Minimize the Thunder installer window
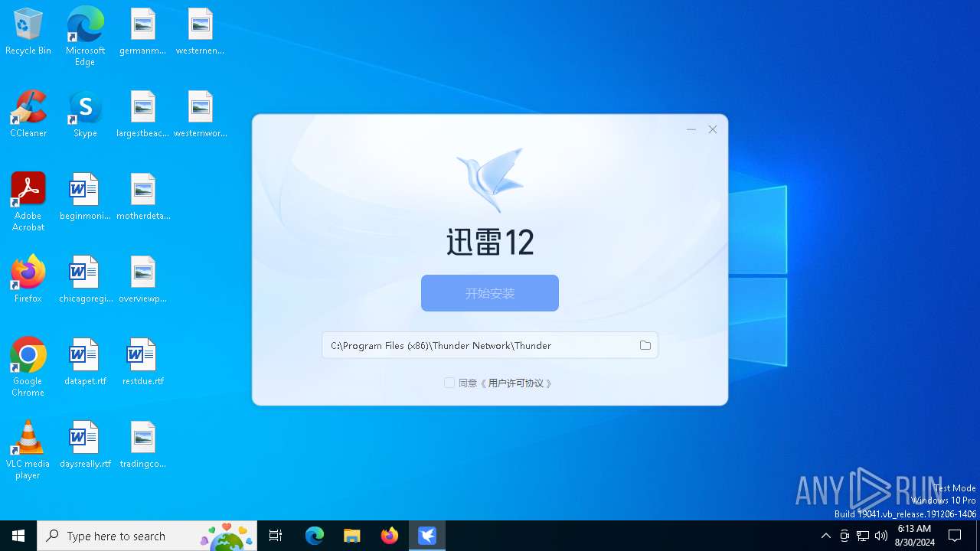 (691, 130)
